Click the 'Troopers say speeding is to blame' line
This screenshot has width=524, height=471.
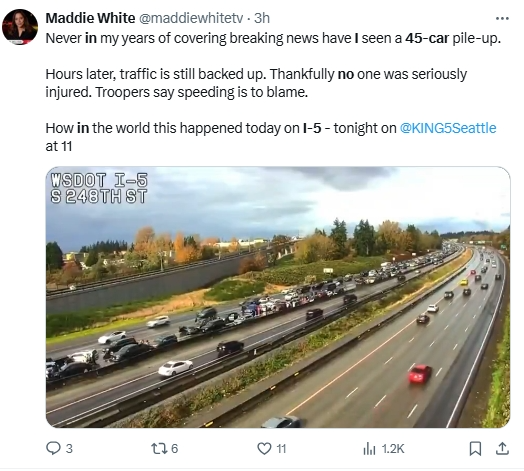(202, 92)
